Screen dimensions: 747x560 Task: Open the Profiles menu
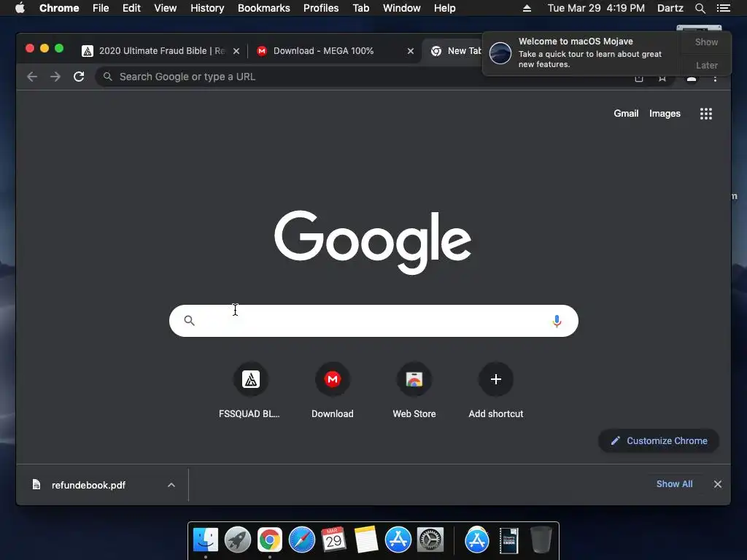(x=321, y=8)
